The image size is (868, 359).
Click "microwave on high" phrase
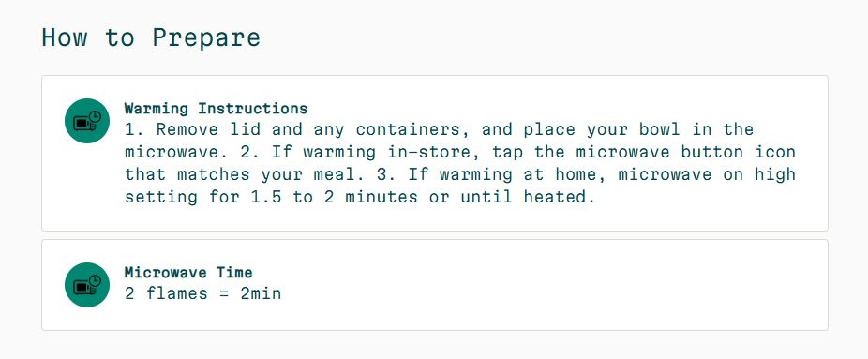click(x=707, y=174)
